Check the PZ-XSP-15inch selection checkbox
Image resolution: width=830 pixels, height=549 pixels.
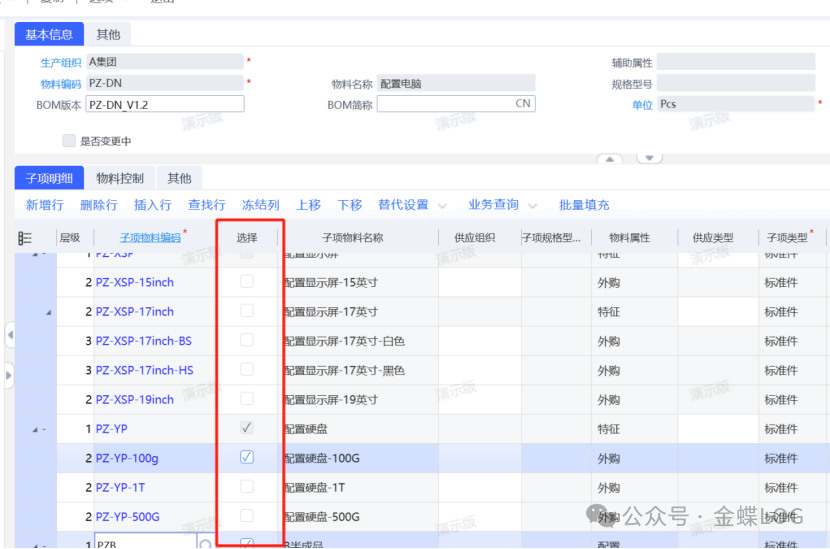tap(247, 282)
